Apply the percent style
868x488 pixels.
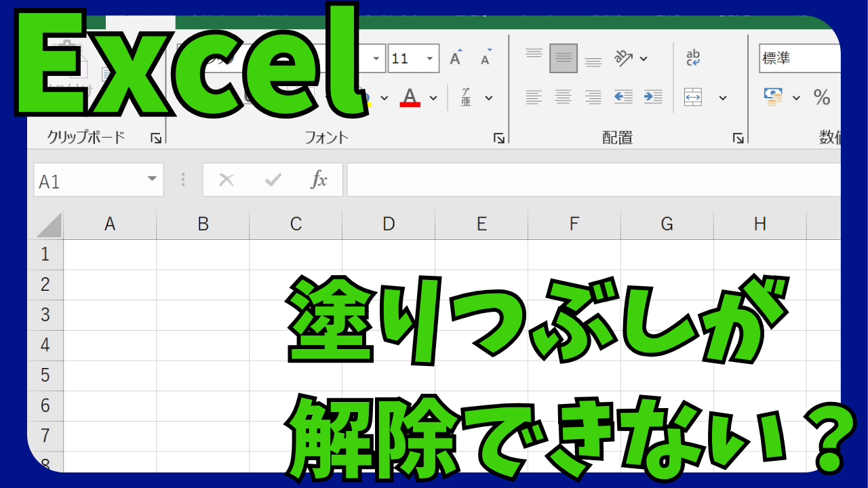[x=822, y=98]
